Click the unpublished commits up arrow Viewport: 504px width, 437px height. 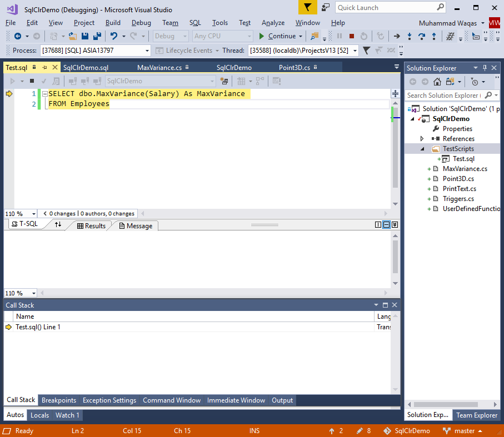332,430
